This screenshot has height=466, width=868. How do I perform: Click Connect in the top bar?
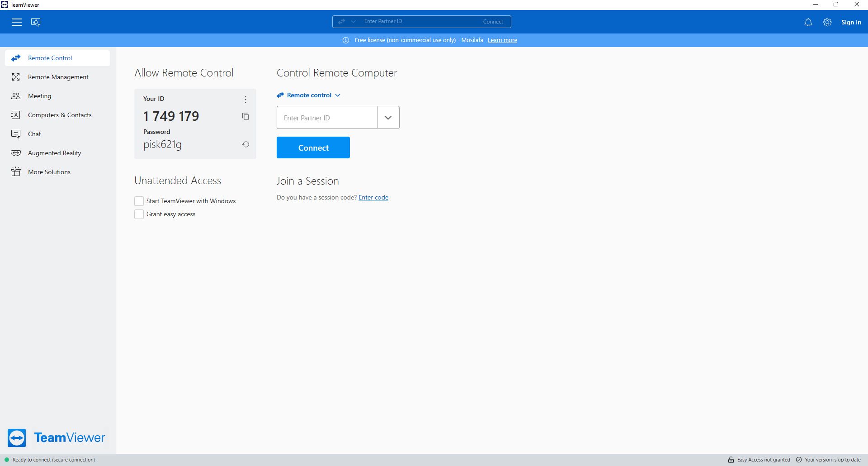pyautogui.click(x=493, y=22)
